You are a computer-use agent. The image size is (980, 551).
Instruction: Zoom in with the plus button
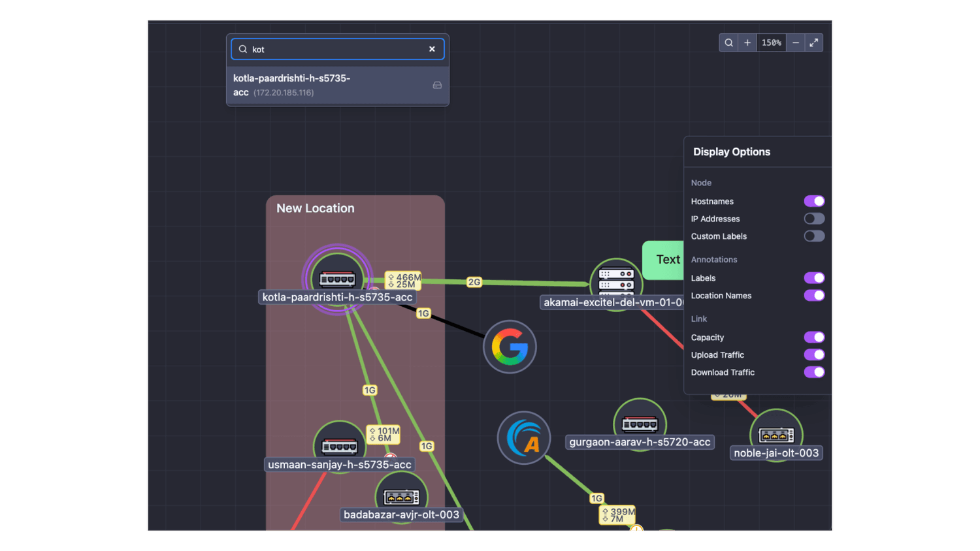[747, 43]
